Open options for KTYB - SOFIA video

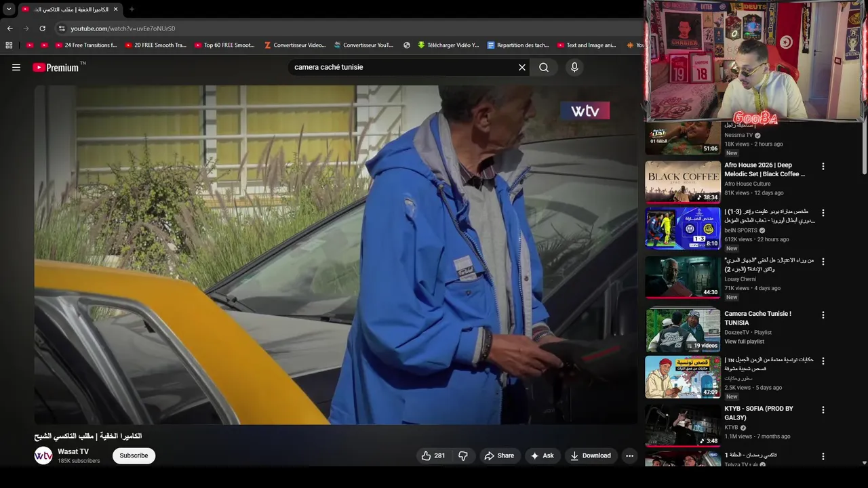tap(823, 410)
